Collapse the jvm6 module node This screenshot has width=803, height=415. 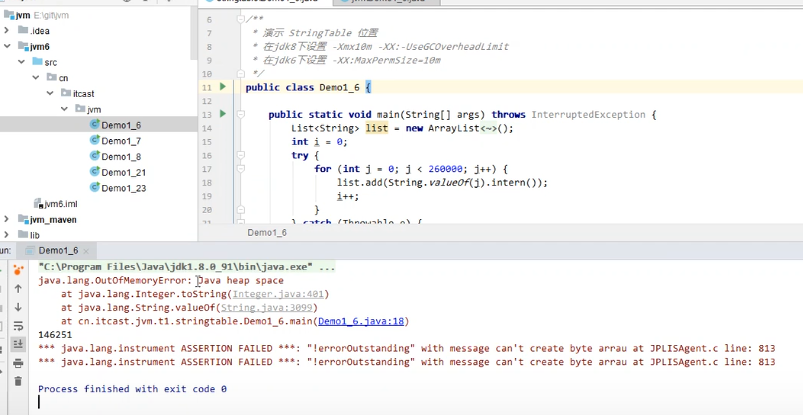(7, 47)
